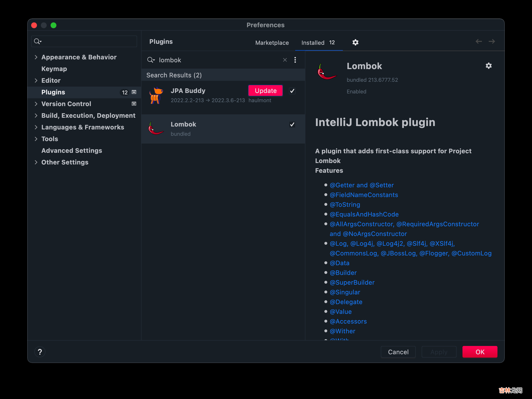Expand the Editor settings section

(36, 81)
